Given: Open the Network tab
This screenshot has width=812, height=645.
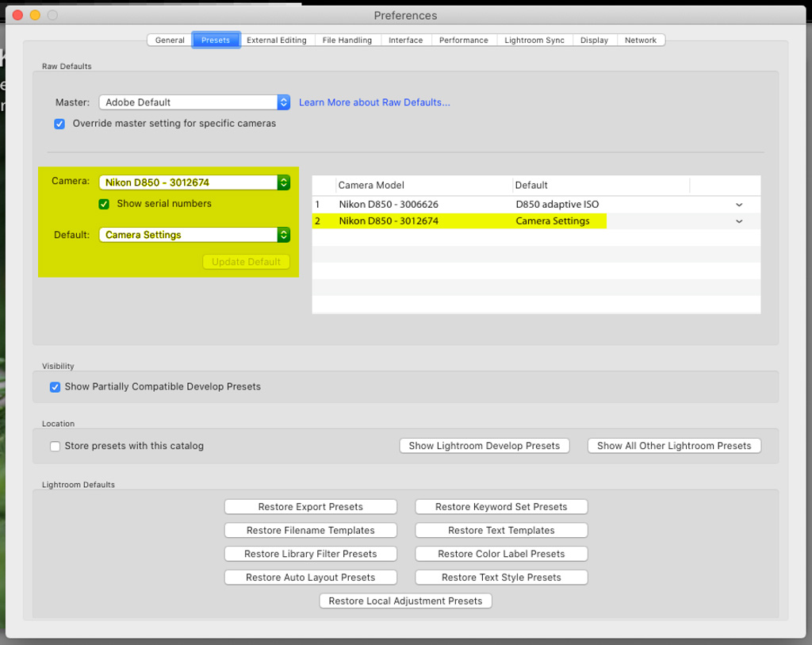Looking at the screenshot, I should pos(641,40).
